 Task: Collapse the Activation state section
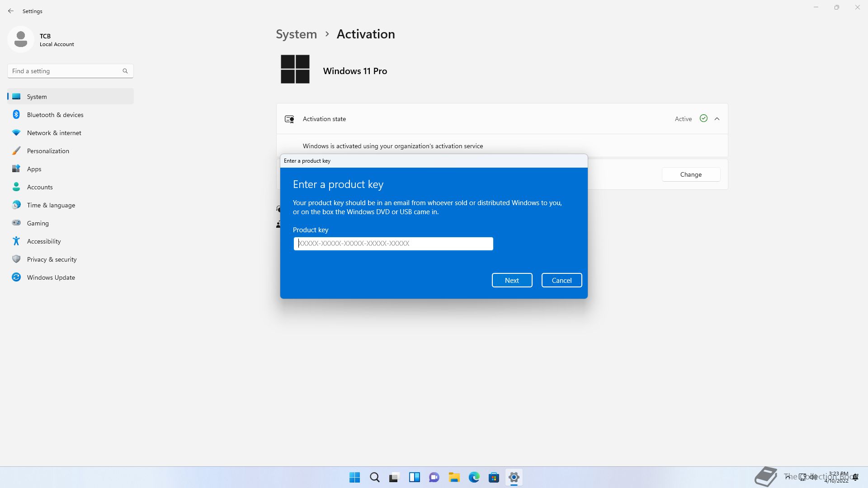coord(717,119)
